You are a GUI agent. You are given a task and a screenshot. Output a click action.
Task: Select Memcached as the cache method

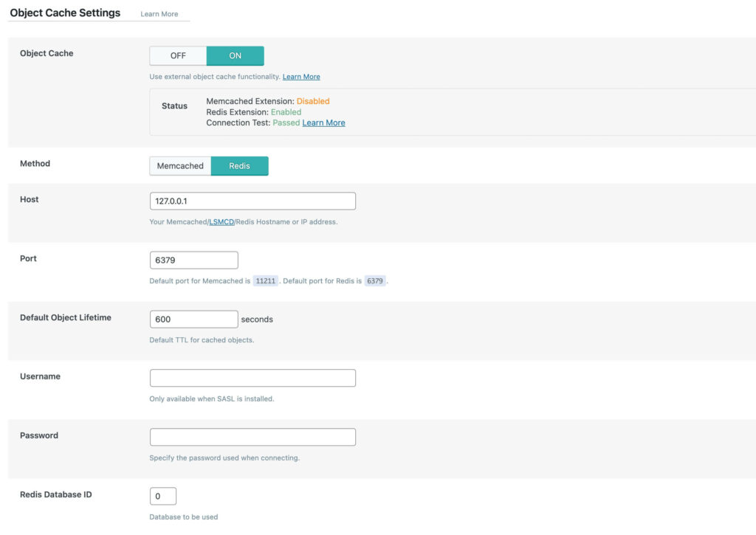point(179,165)
